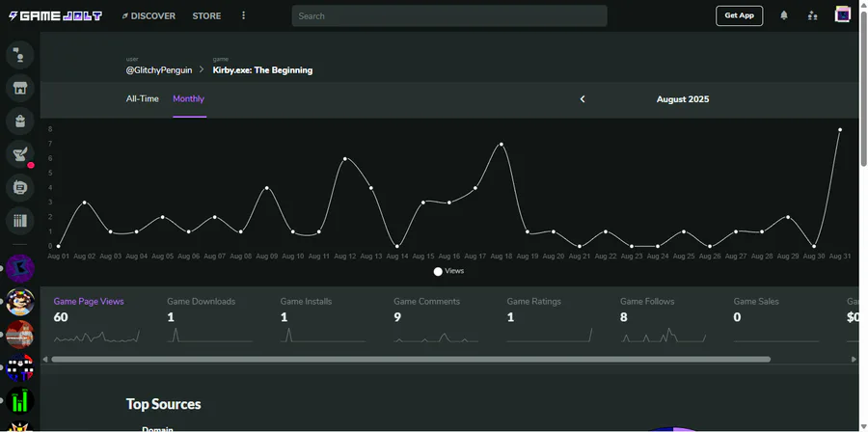Image resolution: width=868 pixels, height=432 pixels.
Task: Open the green bars community avatar
Action: point(20,401)
